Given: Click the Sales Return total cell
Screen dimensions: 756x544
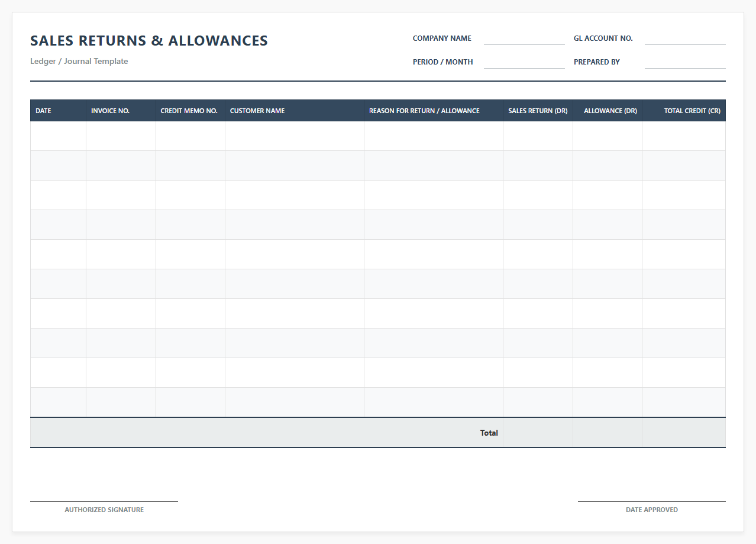Looking at the screenshot, I should click(x=538, y=433).
